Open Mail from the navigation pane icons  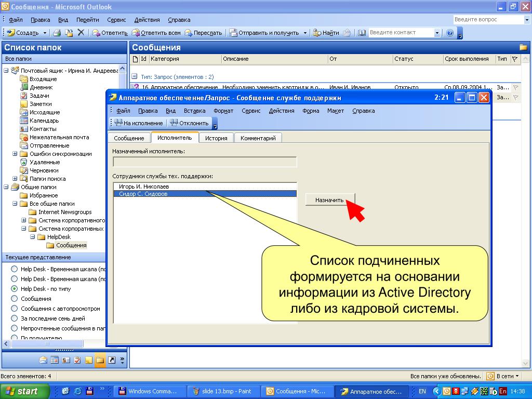coord(43,360)
